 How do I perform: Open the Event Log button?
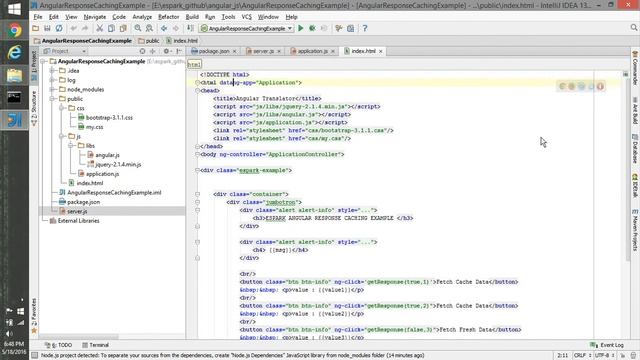point(607,345)
